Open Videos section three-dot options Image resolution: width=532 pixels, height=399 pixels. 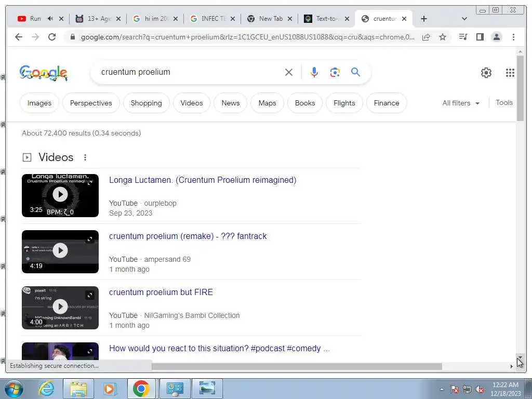(85, 157)
